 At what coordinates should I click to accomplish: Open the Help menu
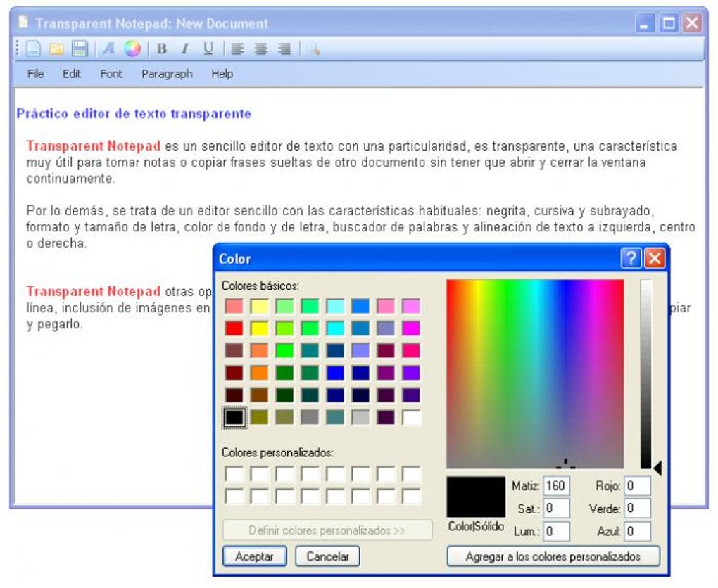pyautogui.click(x=222, y=74)
